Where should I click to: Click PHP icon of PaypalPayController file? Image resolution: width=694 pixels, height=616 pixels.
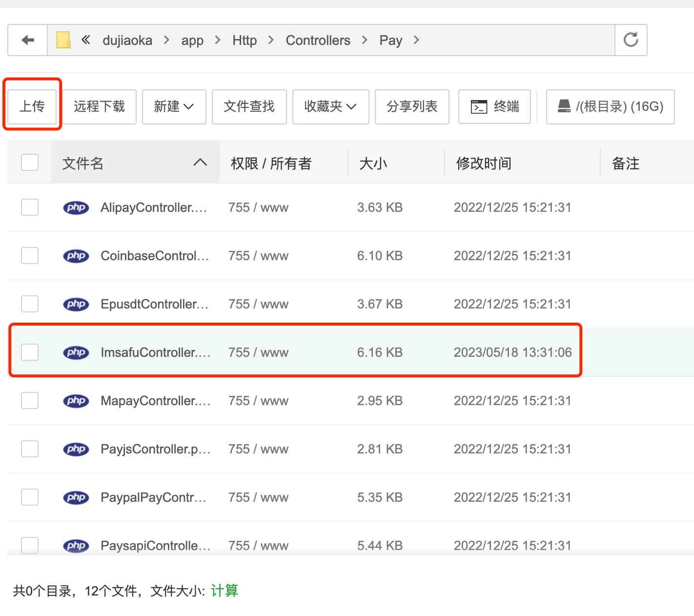(76, 497)
